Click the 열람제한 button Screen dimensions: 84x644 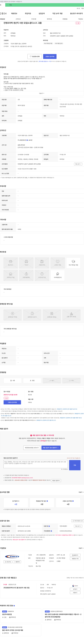(x=17, y=562)
